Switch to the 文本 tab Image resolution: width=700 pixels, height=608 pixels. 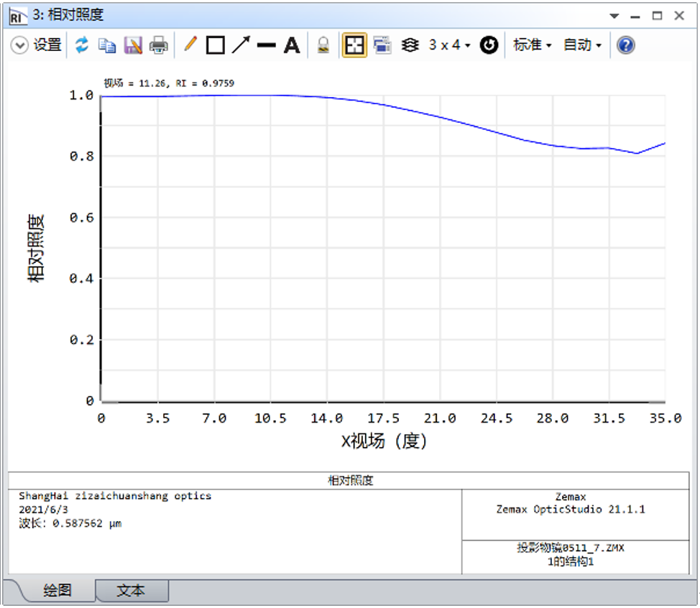pyautogui.click(x=131, y=590)
